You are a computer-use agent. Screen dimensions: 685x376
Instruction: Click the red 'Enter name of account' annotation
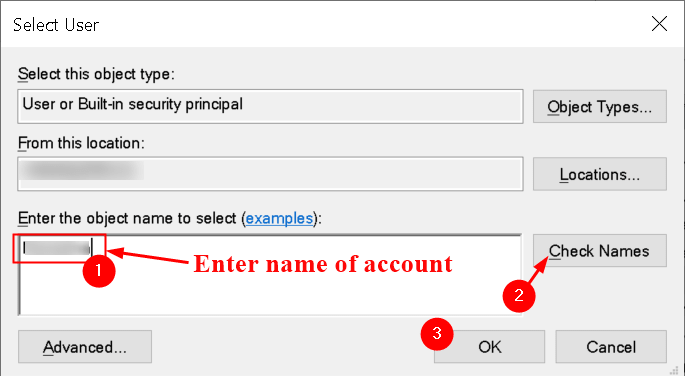click(323, 264)
